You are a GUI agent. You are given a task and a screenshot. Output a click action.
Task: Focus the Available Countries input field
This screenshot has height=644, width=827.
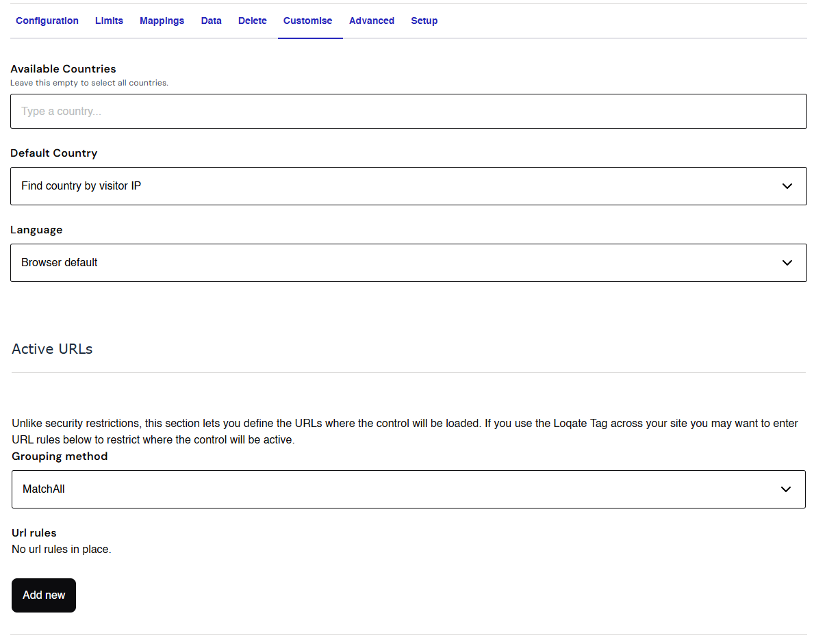409,111
